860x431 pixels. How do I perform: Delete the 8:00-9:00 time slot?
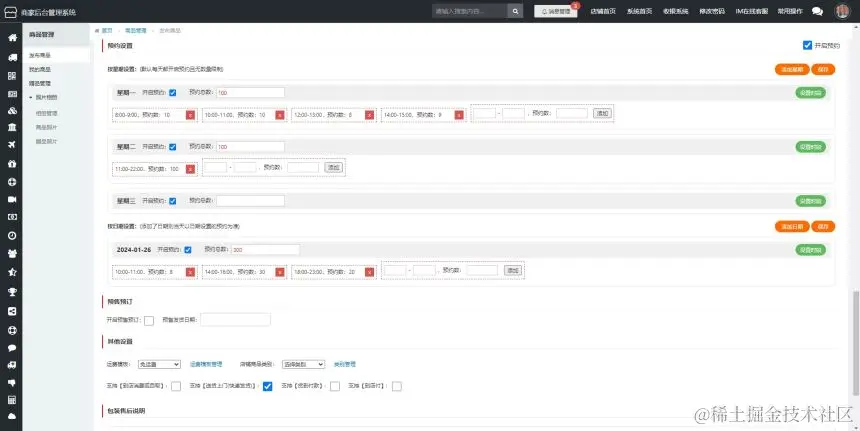190,115
